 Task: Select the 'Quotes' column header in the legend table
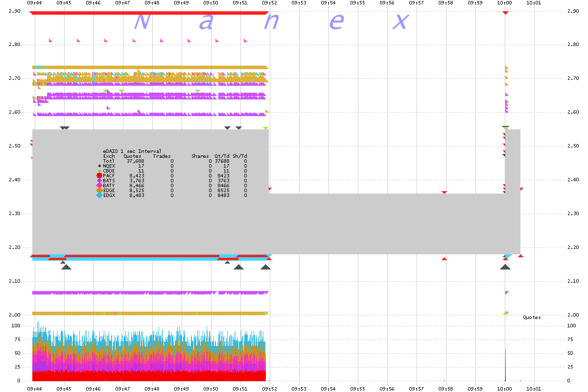point(133,156)
